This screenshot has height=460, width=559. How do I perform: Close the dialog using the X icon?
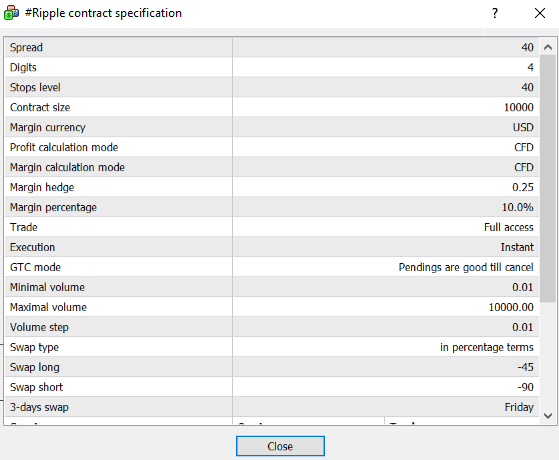[x=540, y=13]
